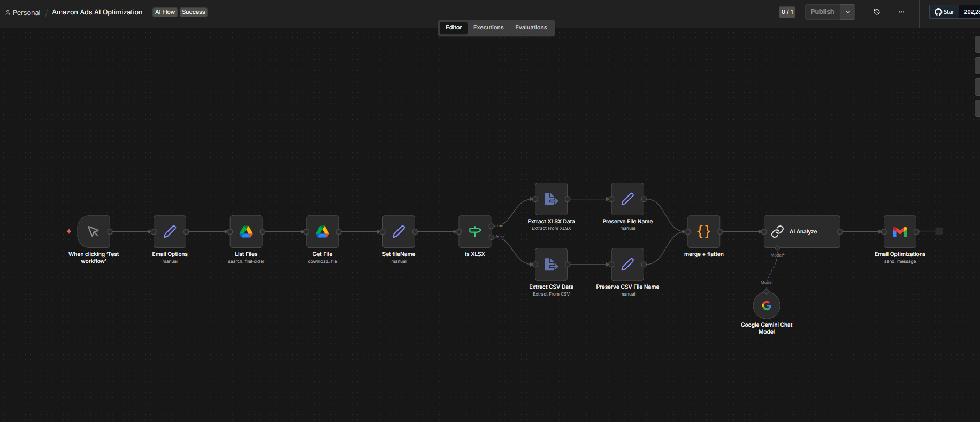
Task: Open the Set fileName node
Action: coord(399,231)
